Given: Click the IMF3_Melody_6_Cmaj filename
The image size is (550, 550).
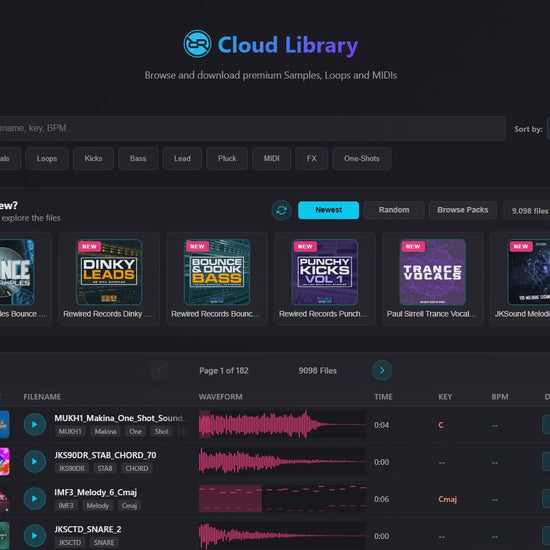Looking at the screenshot, I should coord(95,492).
